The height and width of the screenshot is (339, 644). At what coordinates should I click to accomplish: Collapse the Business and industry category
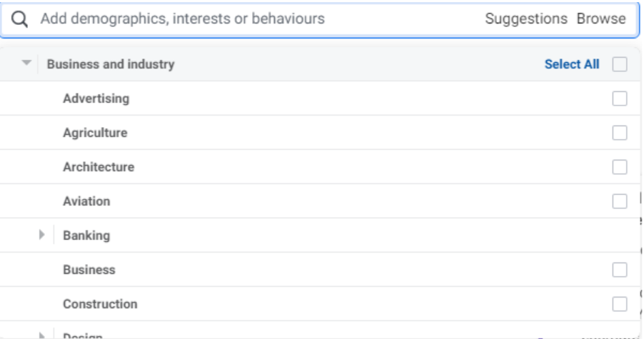(x=27, y=64)
